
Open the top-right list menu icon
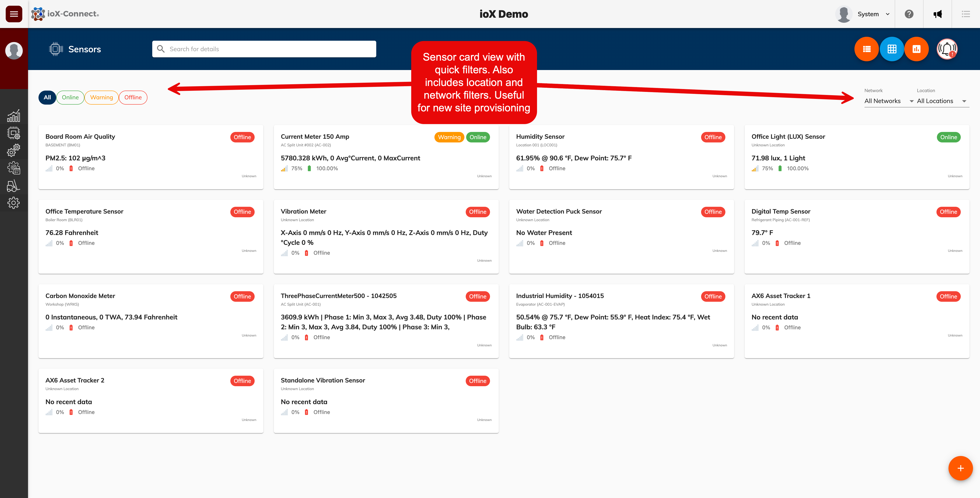pyautogui.click(x=966, y=14)
